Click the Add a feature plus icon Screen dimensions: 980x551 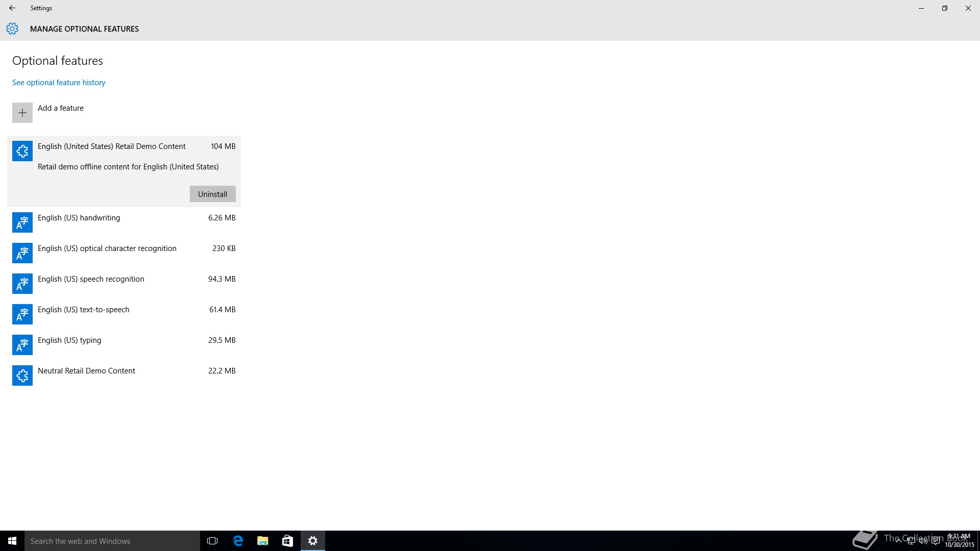click(22, 113)
